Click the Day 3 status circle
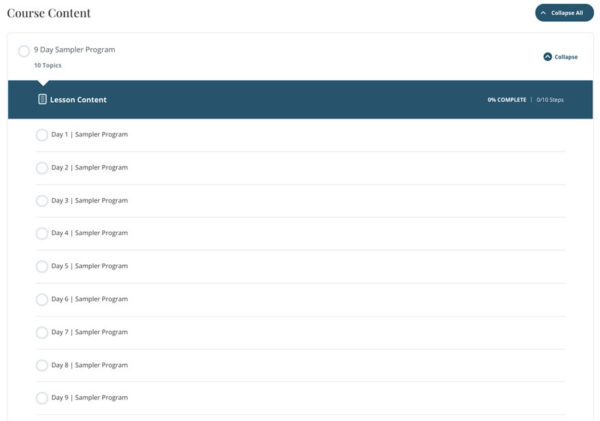Viewport: 600px width, 421px height. (42, 201)
